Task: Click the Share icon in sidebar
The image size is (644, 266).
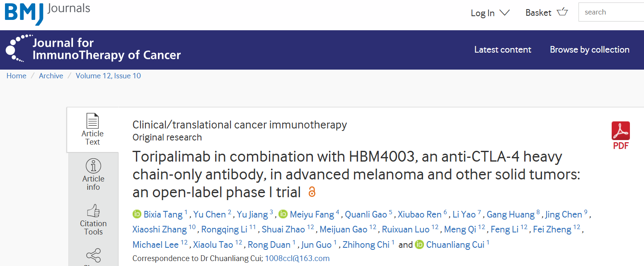Action: coord(93,255)
